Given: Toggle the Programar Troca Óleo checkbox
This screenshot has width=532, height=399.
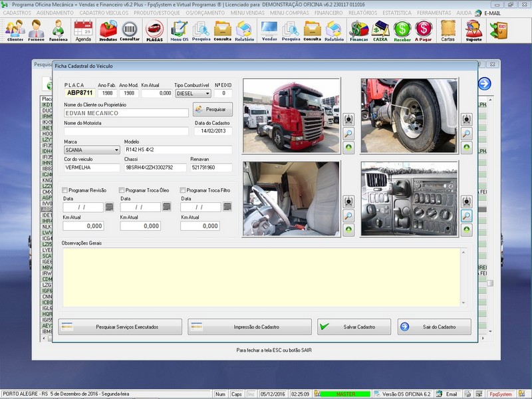Looking at the screenshot, I should [x=122, y=190].
